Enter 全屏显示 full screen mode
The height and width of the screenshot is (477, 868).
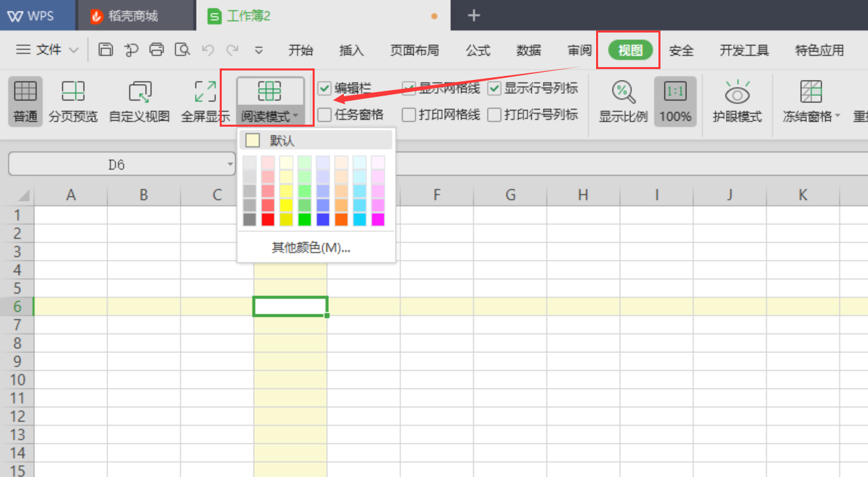pos(204,101)
